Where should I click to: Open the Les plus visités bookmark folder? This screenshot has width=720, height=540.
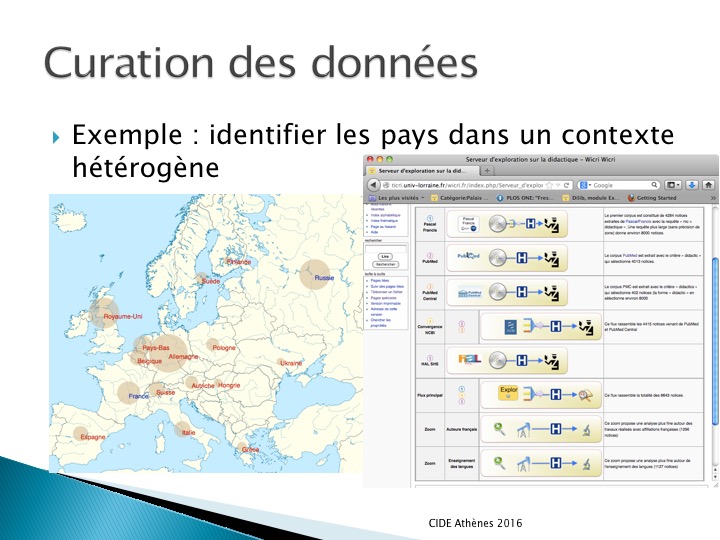pyautogui.click(x=397, y=198)
